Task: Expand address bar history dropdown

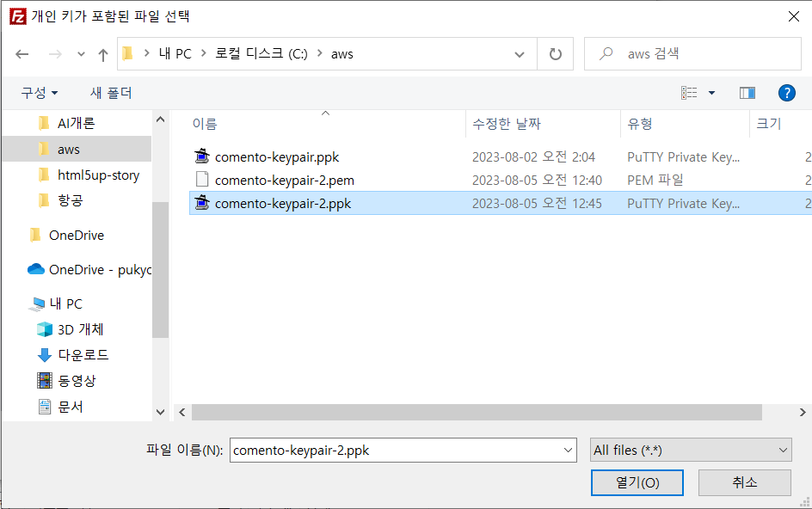Action: pyautogui.click(x=520, y=54)
